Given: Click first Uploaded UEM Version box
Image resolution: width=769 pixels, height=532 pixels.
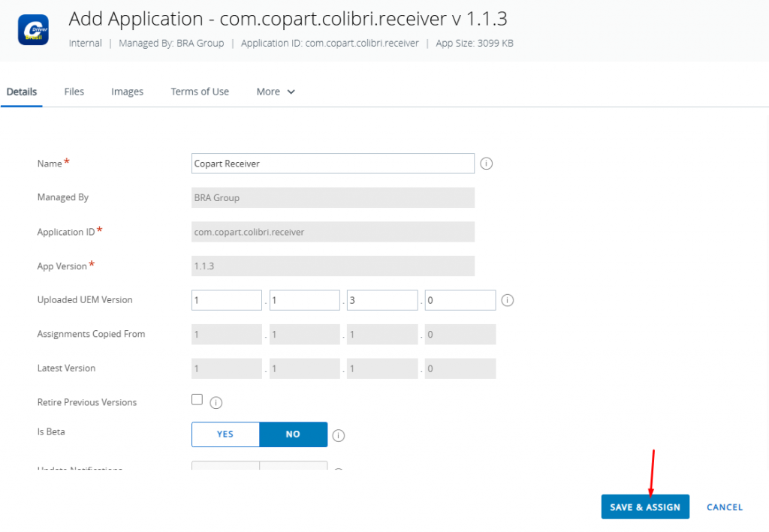Looking at the screenshot, I should tap(227, 300).
